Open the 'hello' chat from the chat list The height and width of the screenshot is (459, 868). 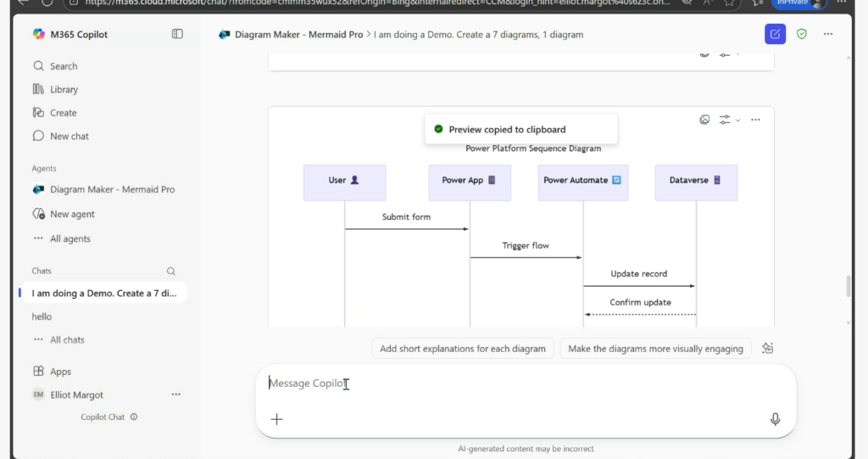(x=42, y=316)
